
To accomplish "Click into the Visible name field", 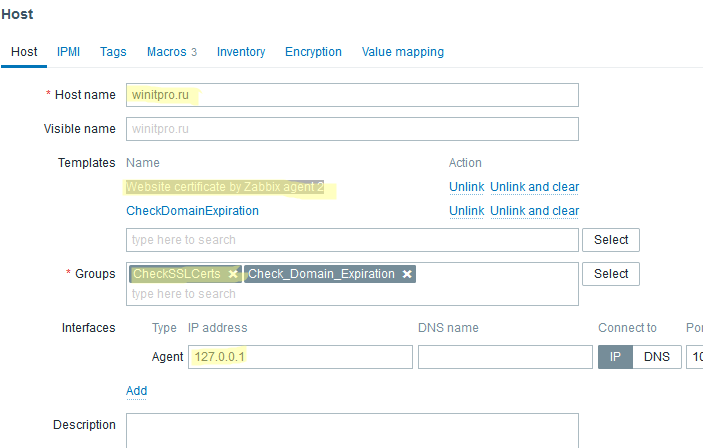I will [352, 129].
